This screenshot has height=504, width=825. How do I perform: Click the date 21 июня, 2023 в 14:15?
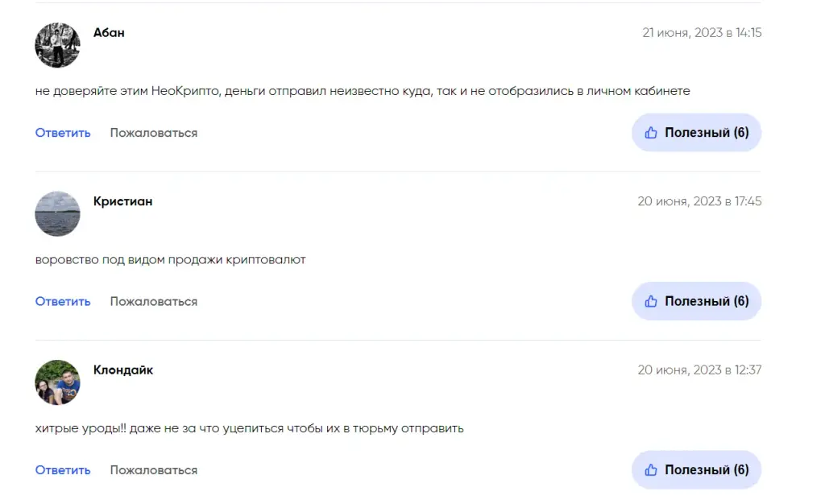pos(702,32)
